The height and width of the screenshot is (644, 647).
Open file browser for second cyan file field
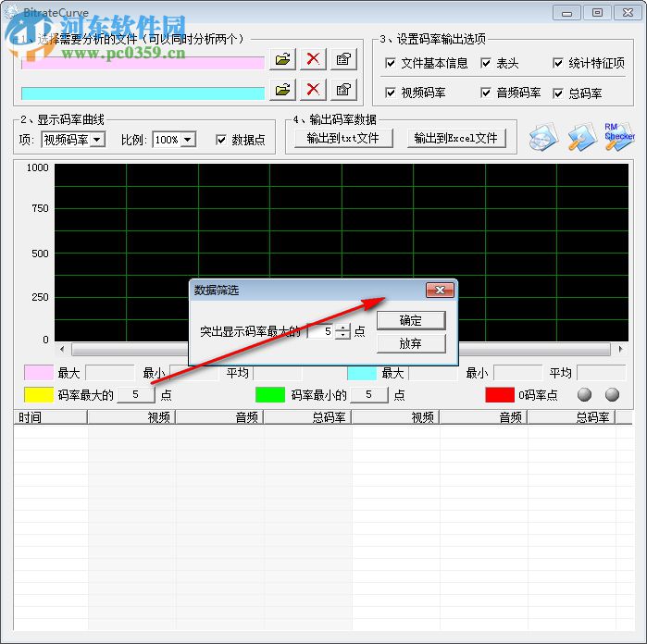(x=282, y=90)
